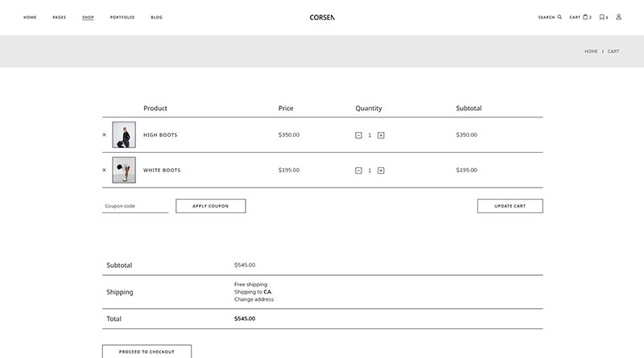Increase High Boots quantity

(x=381, y=135)
